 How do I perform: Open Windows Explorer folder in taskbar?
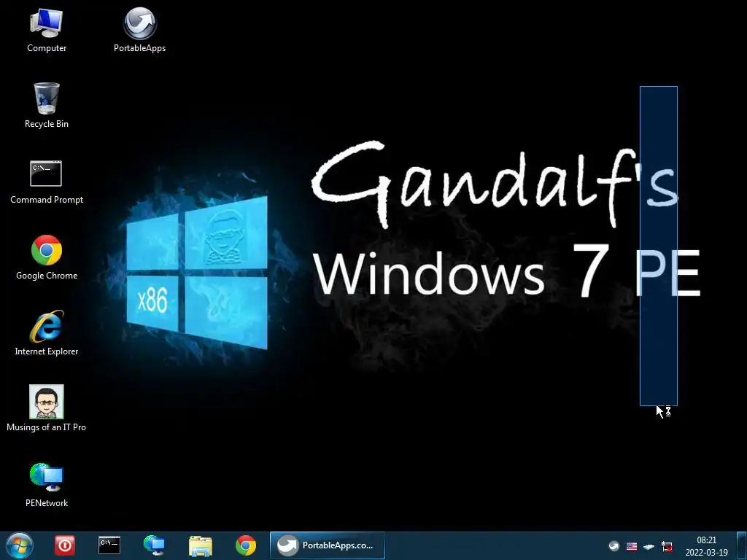[x=201, y=545]
